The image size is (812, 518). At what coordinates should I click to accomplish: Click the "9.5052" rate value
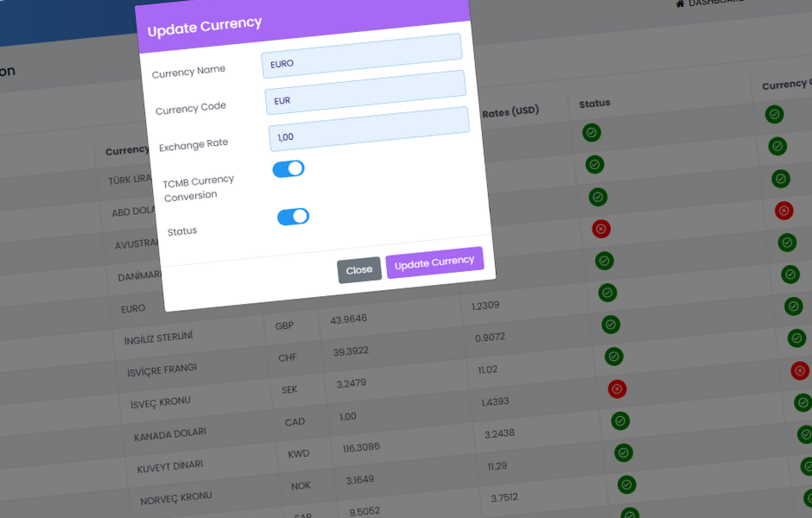coord(365,512)
